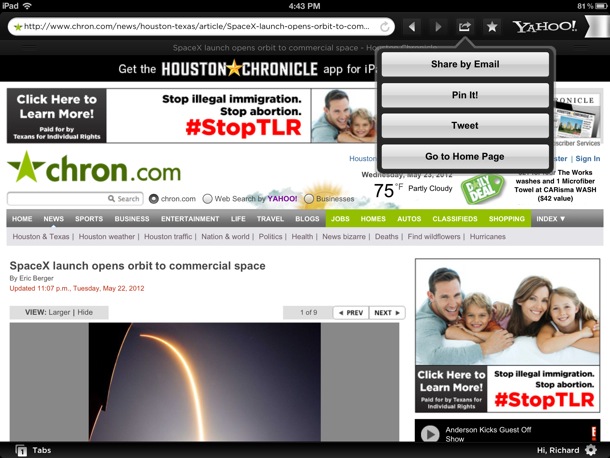Open Find wildflowers link
This screenshot has width=610, height=458.
click(434, 237)
